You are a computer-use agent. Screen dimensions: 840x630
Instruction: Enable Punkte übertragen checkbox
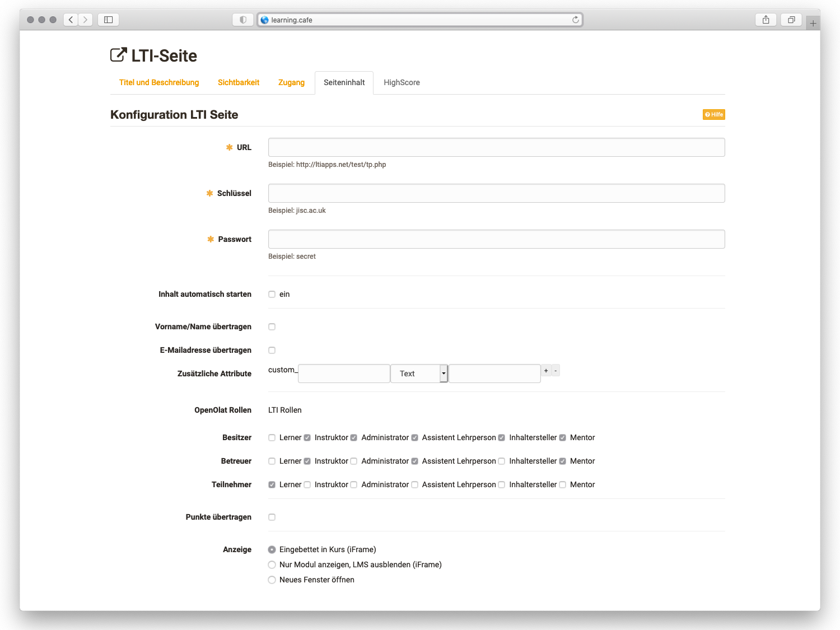272,517
